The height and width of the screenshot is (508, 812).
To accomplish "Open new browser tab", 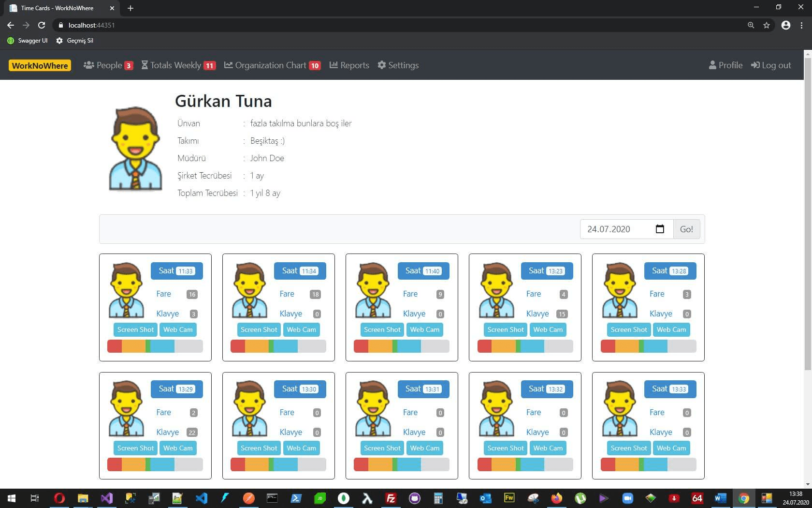I will 130,8.
